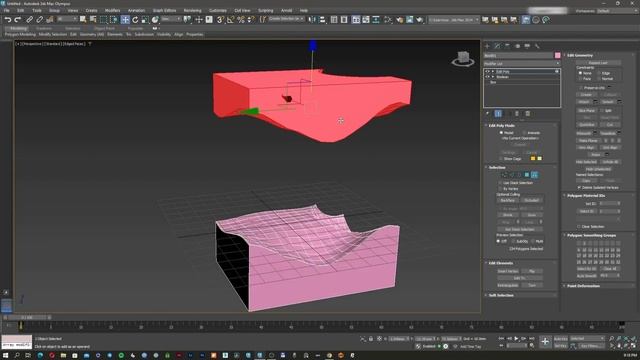The width and height of the screenshot is (640, 360).
Task: Click the Backface culling button
Action: [x=507, y=200]
